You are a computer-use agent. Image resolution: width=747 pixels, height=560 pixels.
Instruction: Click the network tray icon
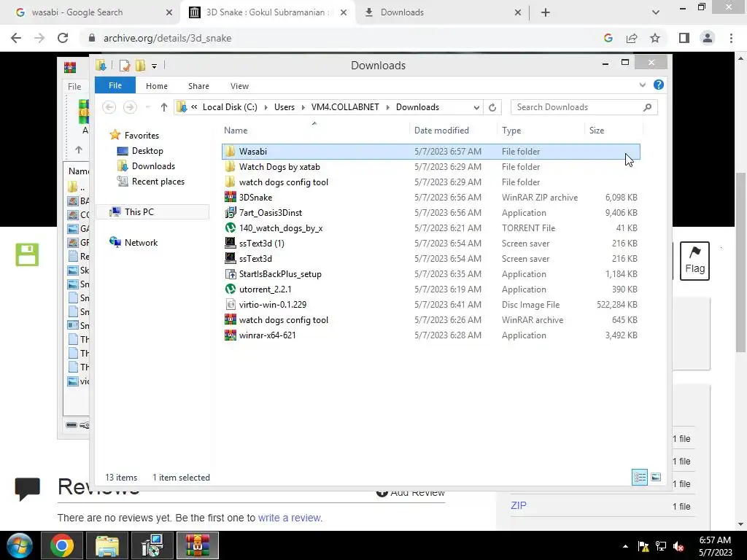(661, 546)
